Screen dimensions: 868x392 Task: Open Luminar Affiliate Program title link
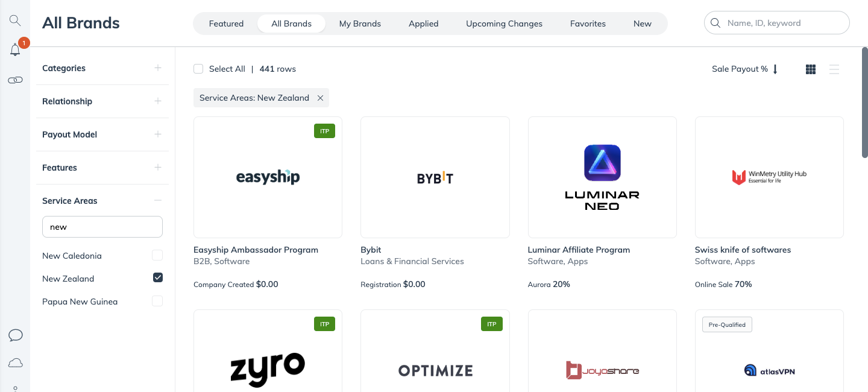pyautogui.click(x=579, y=250)
